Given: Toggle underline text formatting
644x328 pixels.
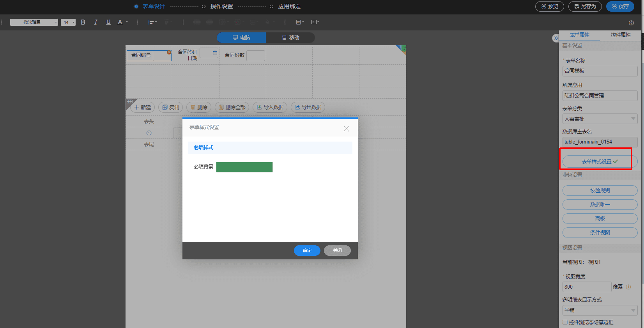Looking at the screenshot, I should (108, 22).
